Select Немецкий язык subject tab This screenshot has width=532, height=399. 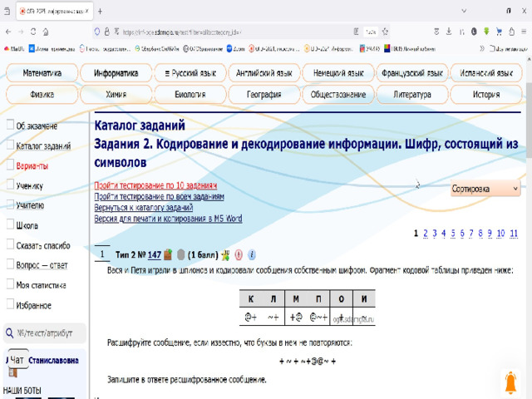point(338,73)
